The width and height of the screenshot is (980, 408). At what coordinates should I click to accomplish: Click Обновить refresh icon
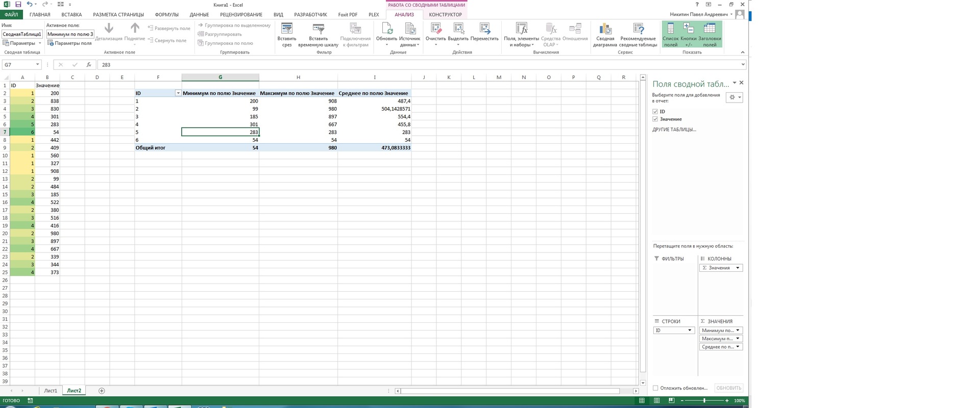tap(386, 35)
